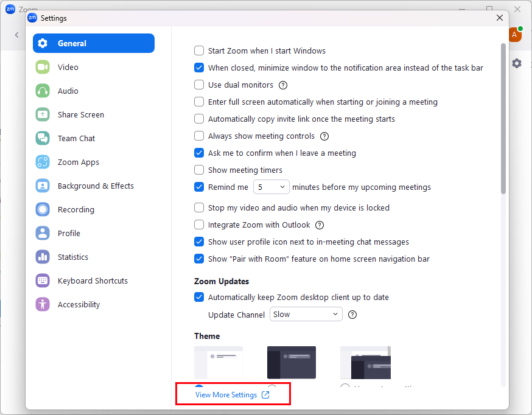Toggle Show meeting timers checkbox
Viewport: 532px width, 415px height.
pyautogui.click(x=199, y=170)
